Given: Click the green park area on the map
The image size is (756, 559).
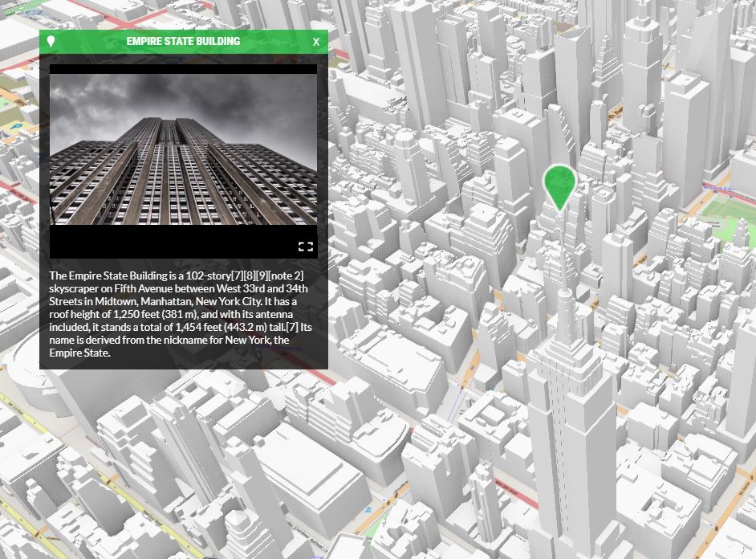Looking at the screenshot, I should pos(730,219).
